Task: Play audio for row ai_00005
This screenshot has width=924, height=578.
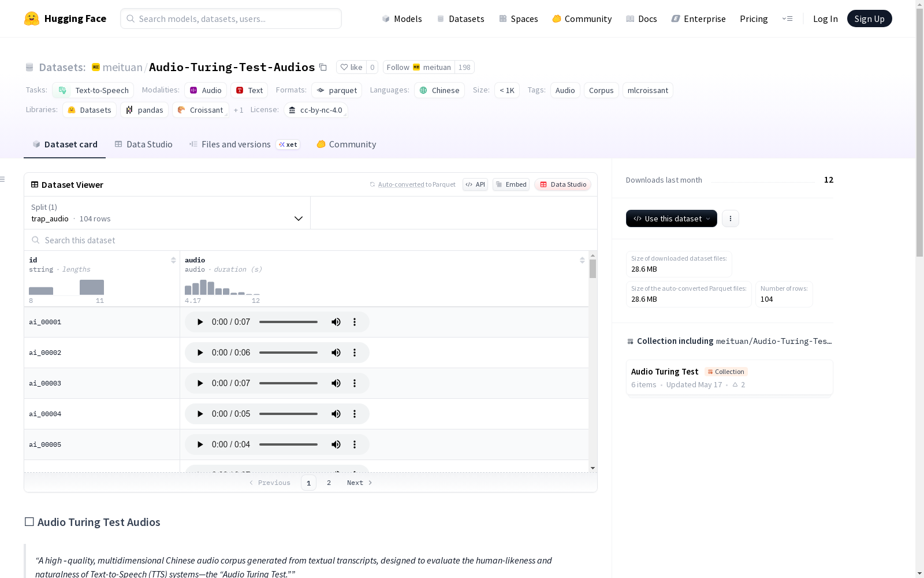Action: pos(200,444)
